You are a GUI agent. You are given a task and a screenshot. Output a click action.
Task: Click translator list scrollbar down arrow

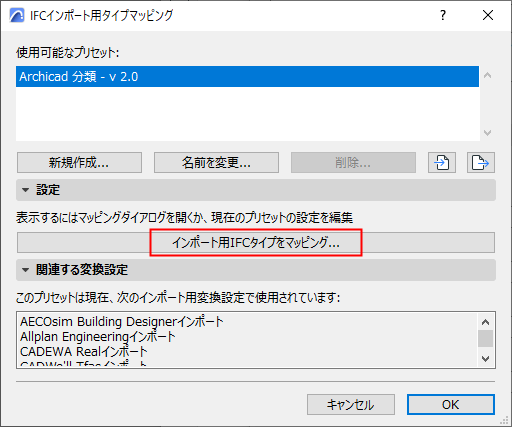(x=486, y=358)
